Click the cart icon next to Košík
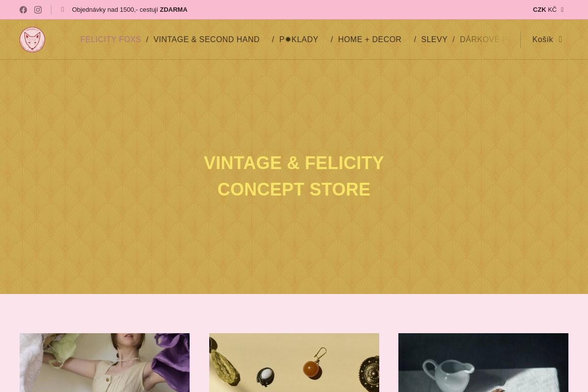Image resolution: width=588 pixels, height=392 pixels. 561,40
